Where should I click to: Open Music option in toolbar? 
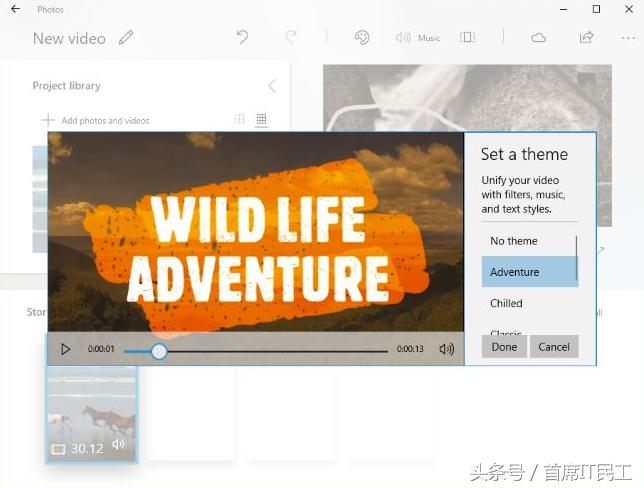click(x=417, y=38)
